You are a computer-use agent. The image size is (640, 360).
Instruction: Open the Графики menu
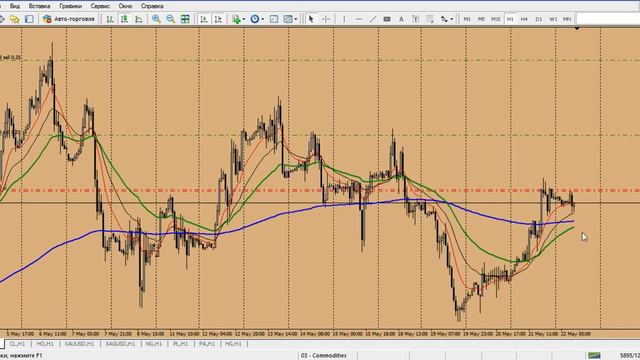70,6
